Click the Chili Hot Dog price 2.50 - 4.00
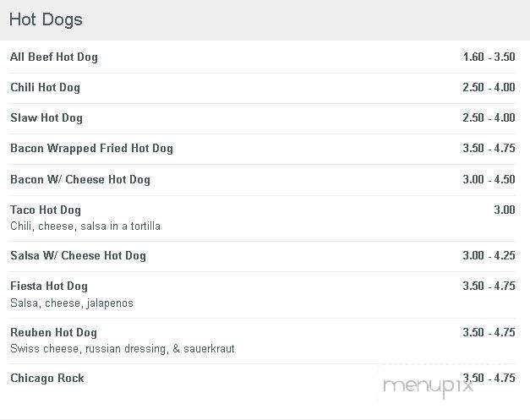 click(x=489, y=87)
